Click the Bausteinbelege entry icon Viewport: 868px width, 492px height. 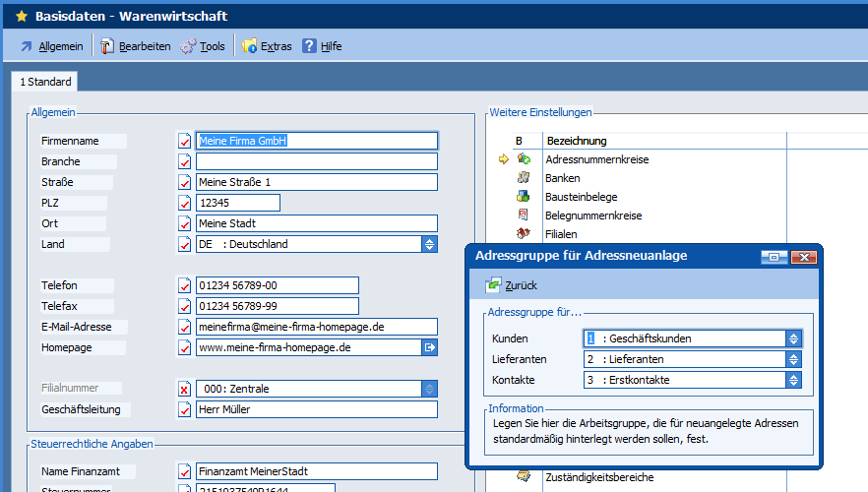[x=525, y=197]
